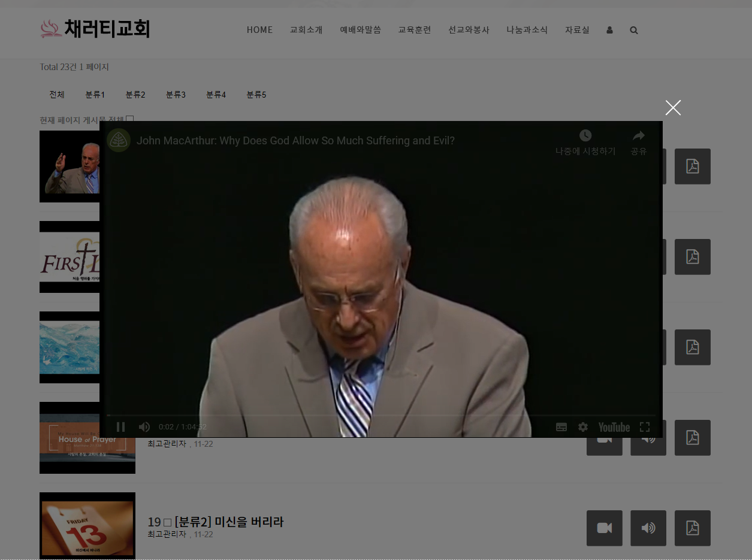Viewport: 752px width, 560px height.
Task: Click the 나중에 시청하기 clock icon
Action: pyautogui.click(x=585, y=136)
